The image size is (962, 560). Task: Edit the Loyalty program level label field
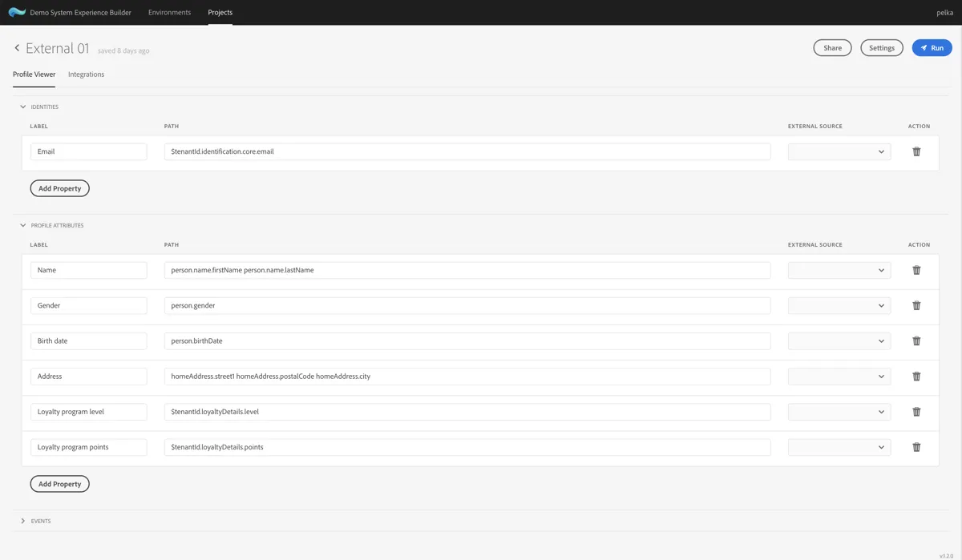tap(89, 412)
